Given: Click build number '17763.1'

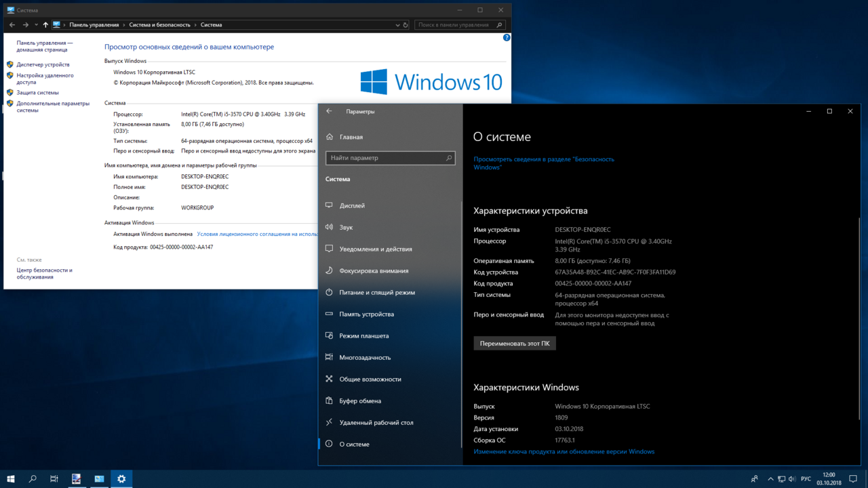Looking at the screenshot, I should 564,440.
